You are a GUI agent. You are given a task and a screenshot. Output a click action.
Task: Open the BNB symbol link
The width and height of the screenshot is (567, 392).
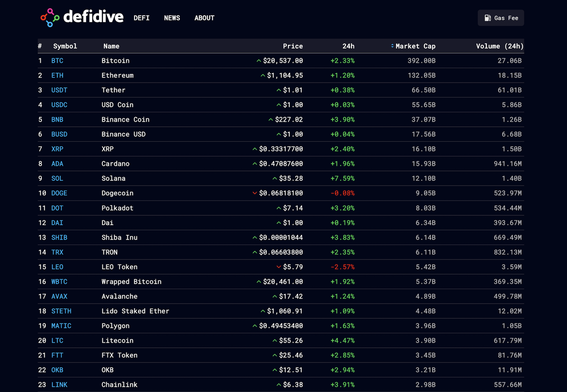point(57,120)
